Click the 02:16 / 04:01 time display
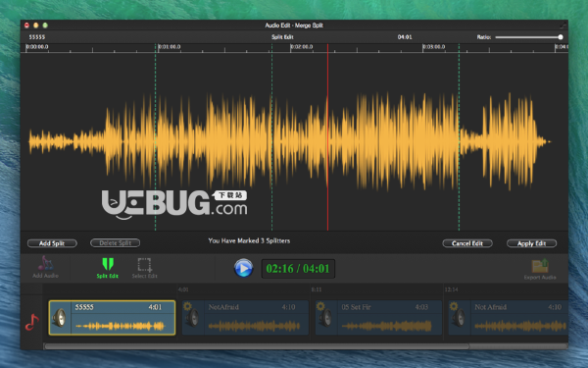The height and width of the screenshot is (368, 588). (298, 269)
